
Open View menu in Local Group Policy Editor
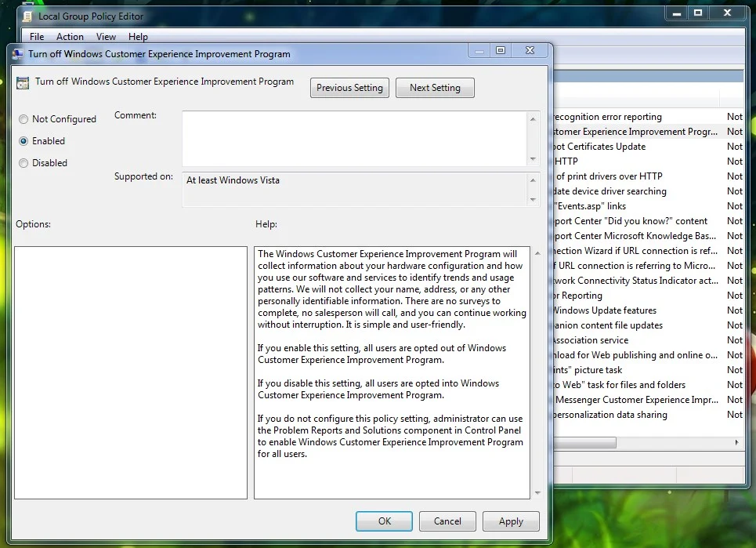click(x=106, y=37)
